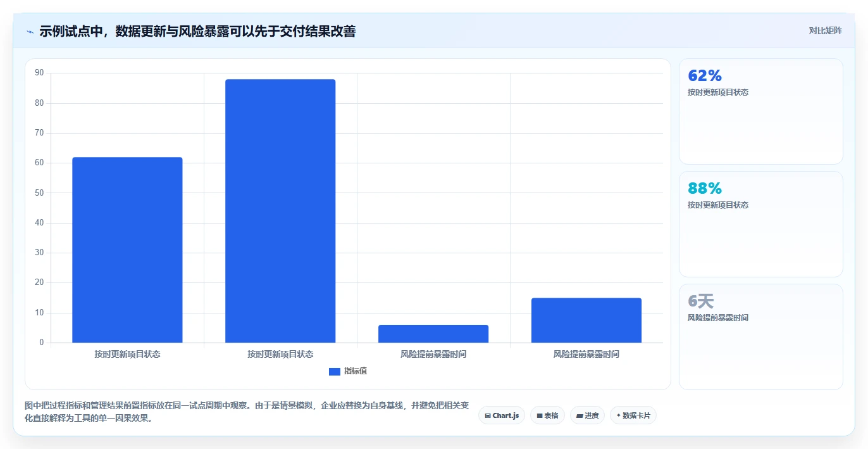Click the 按时更新项目状态 label in the 62% card
Screen dimensions: 868x449
coord(718,92)
